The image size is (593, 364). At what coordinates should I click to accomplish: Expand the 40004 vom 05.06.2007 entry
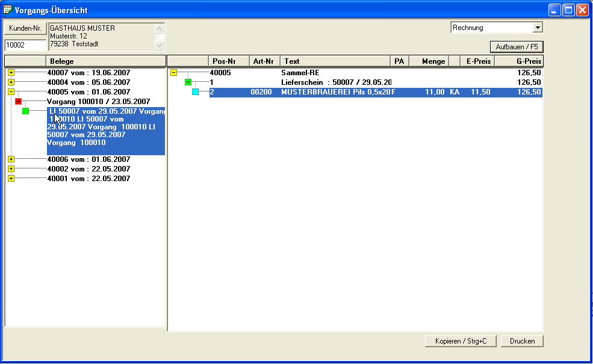click(x=11, y=82)
